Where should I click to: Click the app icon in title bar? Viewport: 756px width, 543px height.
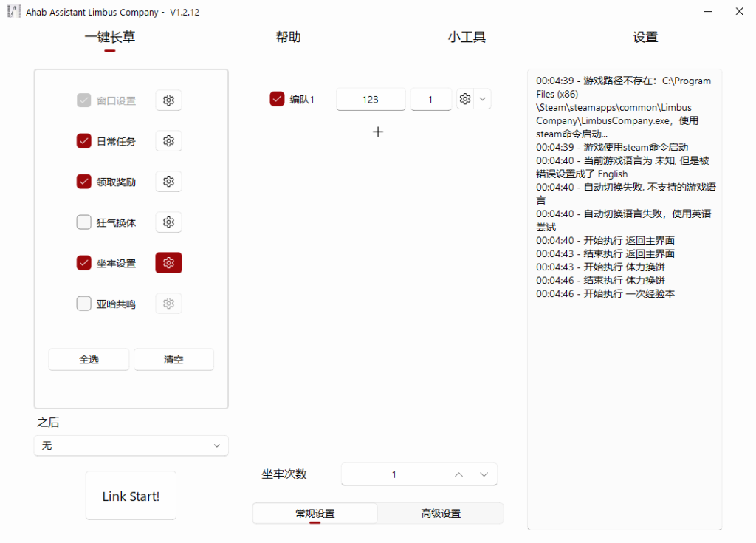[x=13, y=12]
